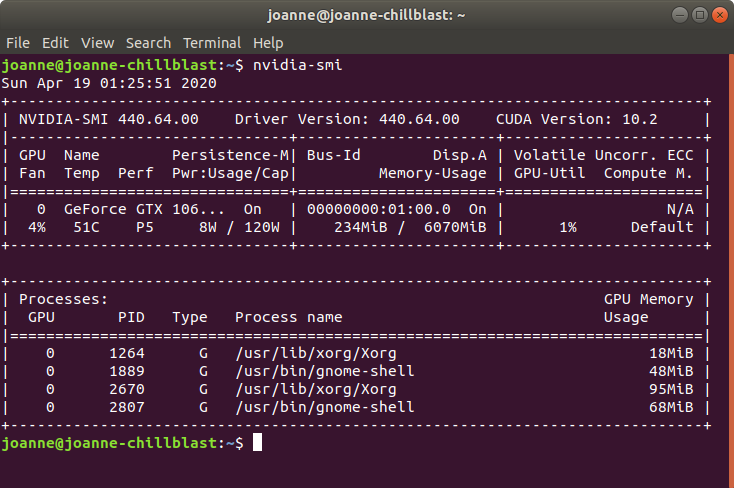Image resolution: width=734 pixels, height=488 pixels.
Task: Click PID '1889' in the process table
Action: point(127,371)
